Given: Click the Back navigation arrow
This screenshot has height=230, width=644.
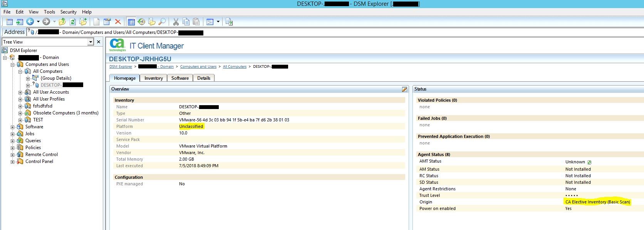Looking at the screenshot, I should pyautogui.click(x=30, y=22).
